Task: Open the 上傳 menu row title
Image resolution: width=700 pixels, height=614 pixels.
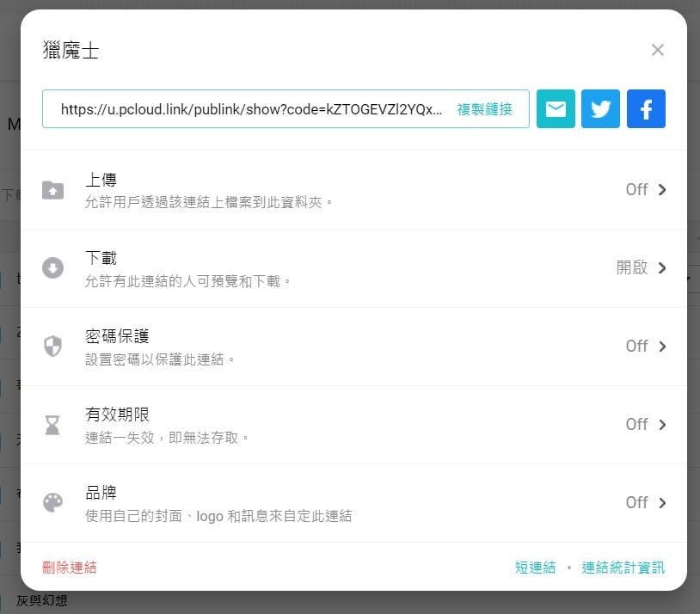Action: (x=101, y=180)
